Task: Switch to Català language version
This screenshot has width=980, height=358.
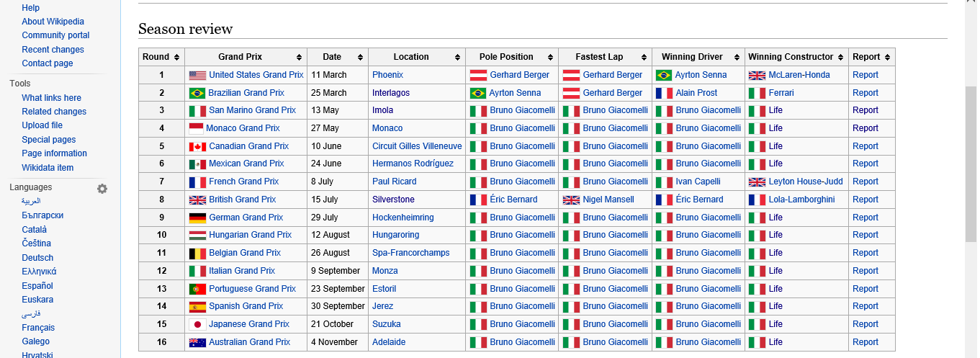Action: coord(35,230)
